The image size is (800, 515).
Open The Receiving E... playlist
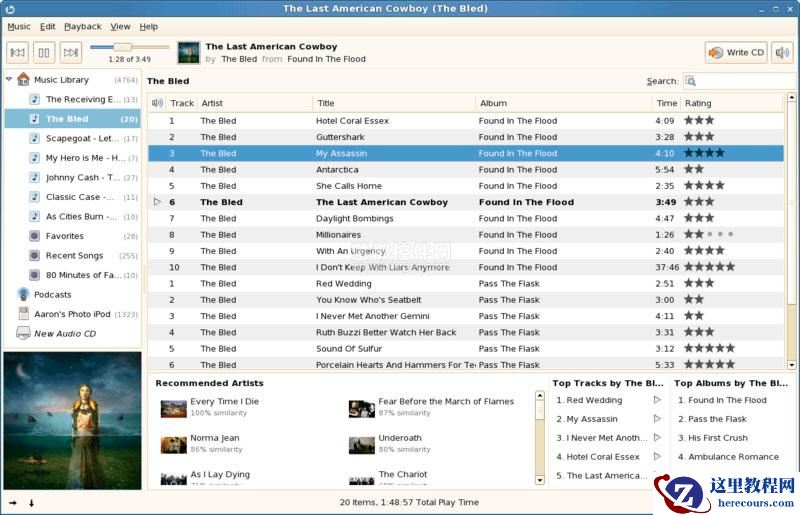71,99
